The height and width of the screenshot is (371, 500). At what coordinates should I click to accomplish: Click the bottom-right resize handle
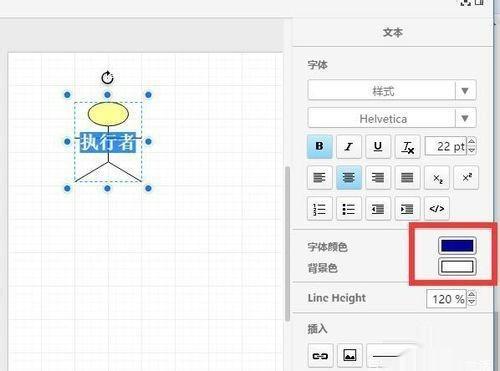148,189
